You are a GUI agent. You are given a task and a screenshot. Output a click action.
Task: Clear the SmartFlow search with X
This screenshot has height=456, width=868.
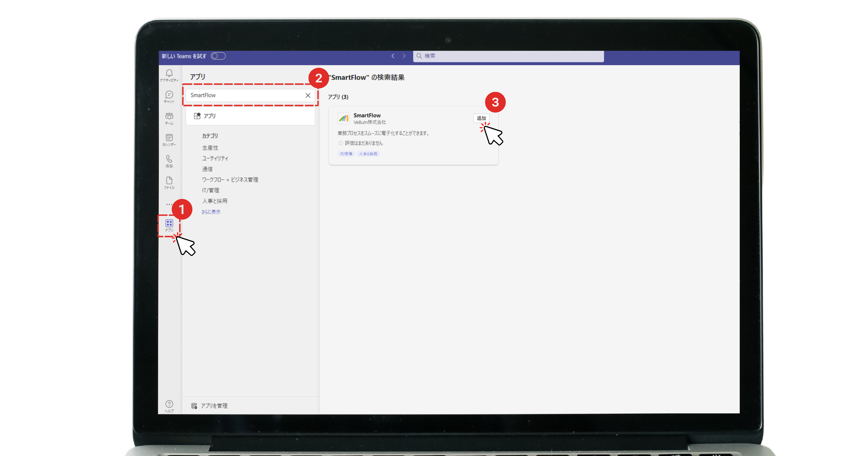coord(308,95)
